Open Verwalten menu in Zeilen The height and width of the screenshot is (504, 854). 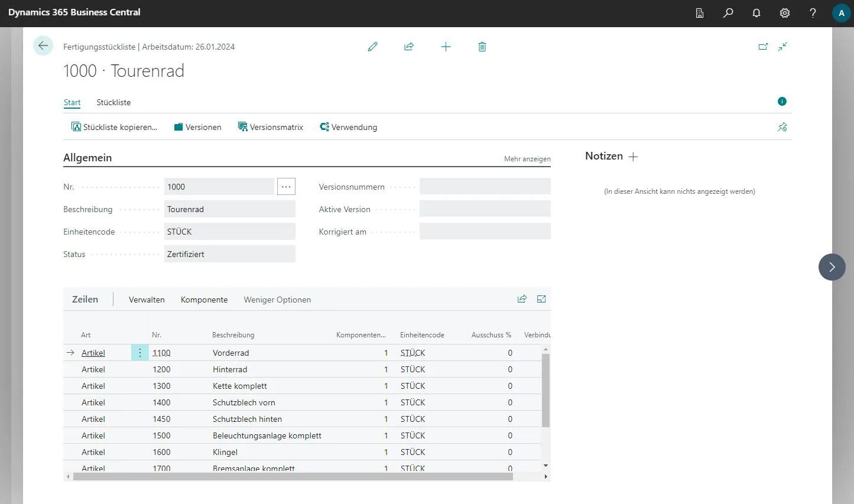pos(147,300)
